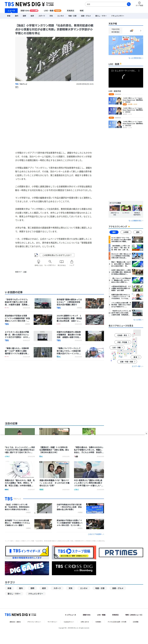Open プライバシーポリシー in the footer
This screenshot has height=644, width=148.
pyautogui.click(x=34, y=622)
